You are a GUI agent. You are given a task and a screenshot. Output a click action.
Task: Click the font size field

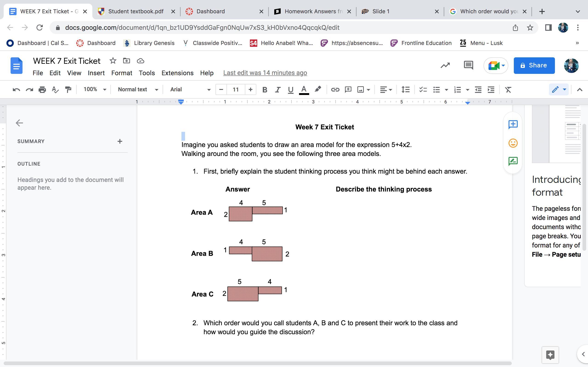tap(235, 89)
